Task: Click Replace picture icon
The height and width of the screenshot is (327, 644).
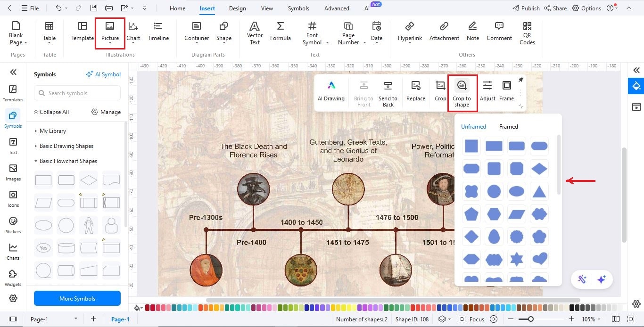Action: 416,86
